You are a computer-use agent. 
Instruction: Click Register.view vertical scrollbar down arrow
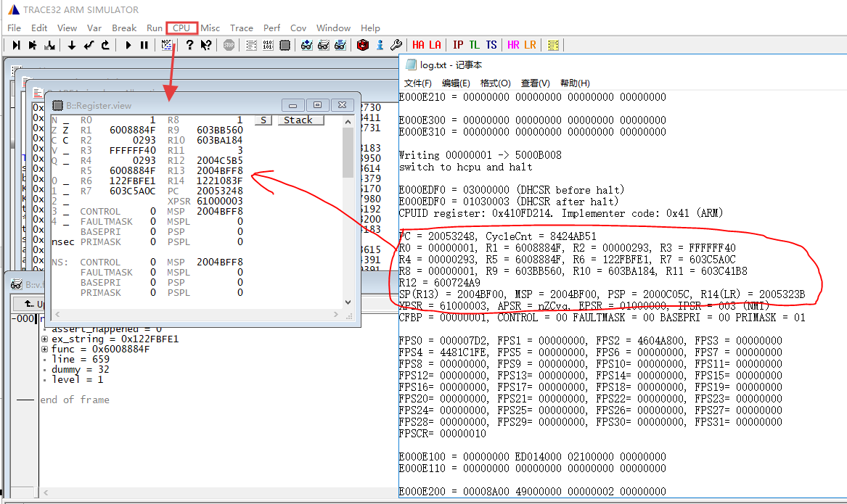click(348, 302)
